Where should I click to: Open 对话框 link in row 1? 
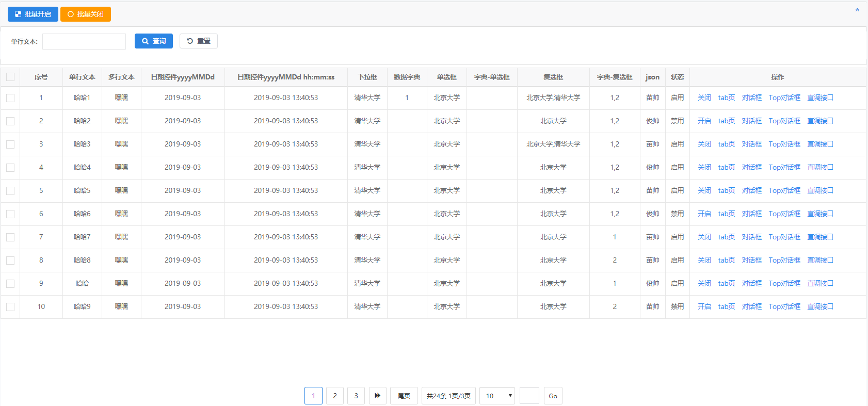point(752,98)
